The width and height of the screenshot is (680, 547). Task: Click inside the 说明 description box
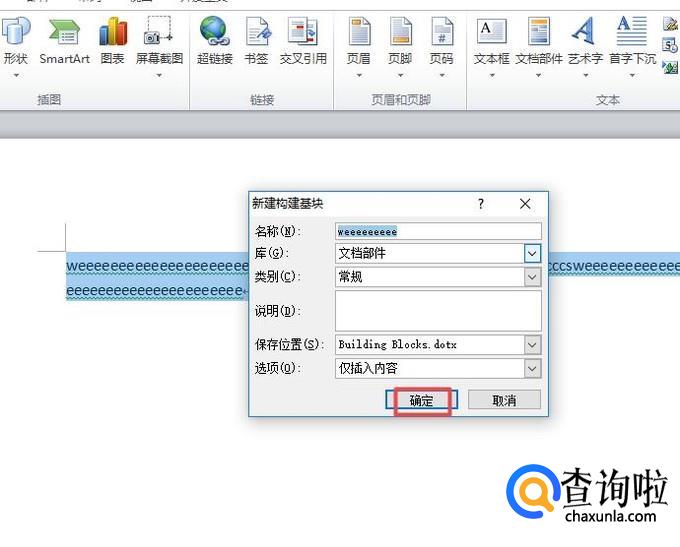coord(438,310)
